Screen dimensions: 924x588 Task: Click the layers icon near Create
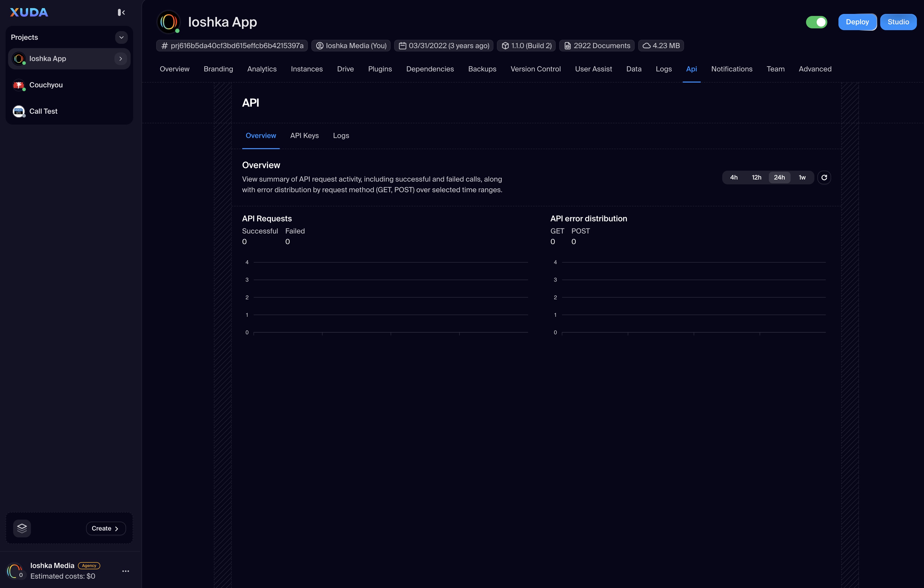[22, 528]
